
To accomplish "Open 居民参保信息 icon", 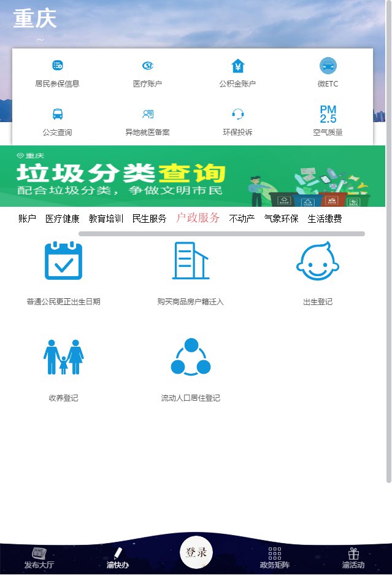I will point(58,66).
